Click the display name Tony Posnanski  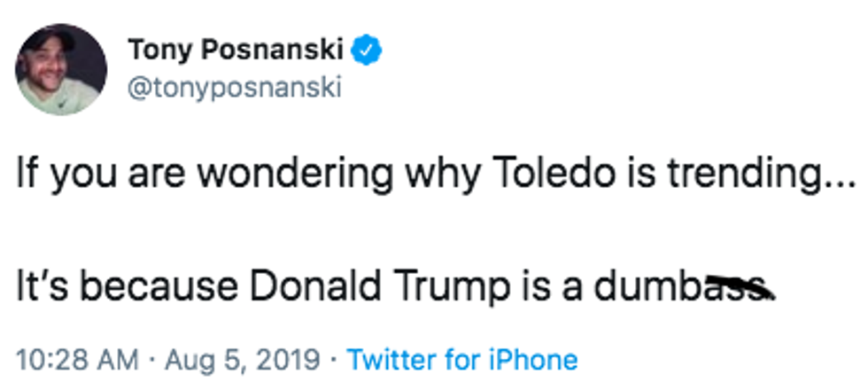coord(236,51)
